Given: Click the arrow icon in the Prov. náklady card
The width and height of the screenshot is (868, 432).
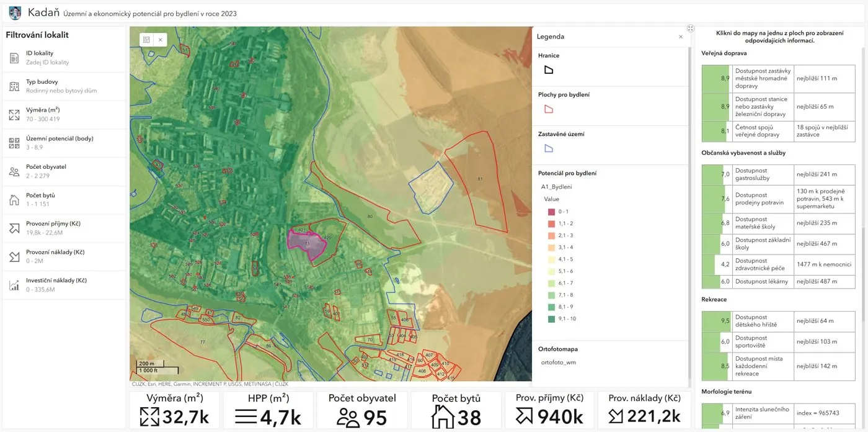Looking at the screenshot, I should [x=617, y=417].
